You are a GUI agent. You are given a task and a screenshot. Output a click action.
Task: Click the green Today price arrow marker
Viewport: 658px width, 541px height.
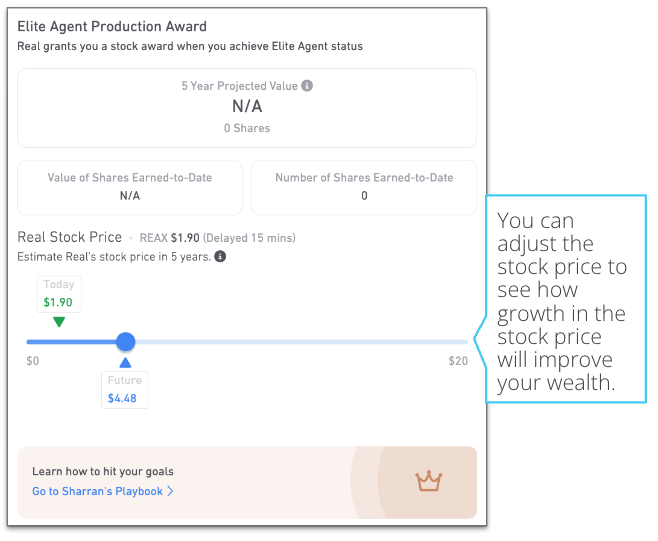(x=59, y=322)
